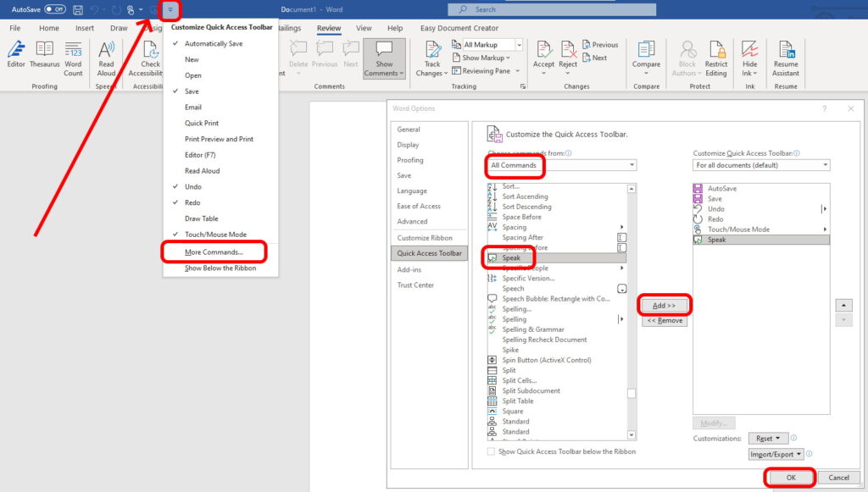Select Speak in the commands list
Viewport: 868px width, 492px height.
[513, 258]
